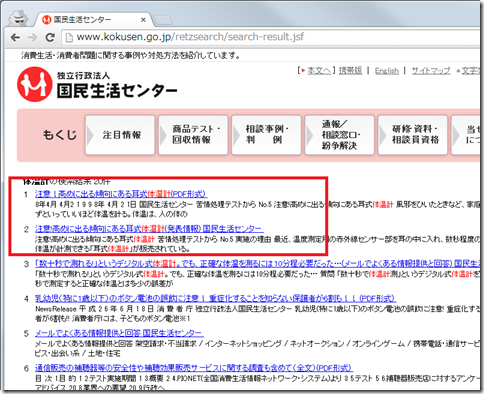Open result 3 数十秒で測れるデジタル式体温計 link

257,264
